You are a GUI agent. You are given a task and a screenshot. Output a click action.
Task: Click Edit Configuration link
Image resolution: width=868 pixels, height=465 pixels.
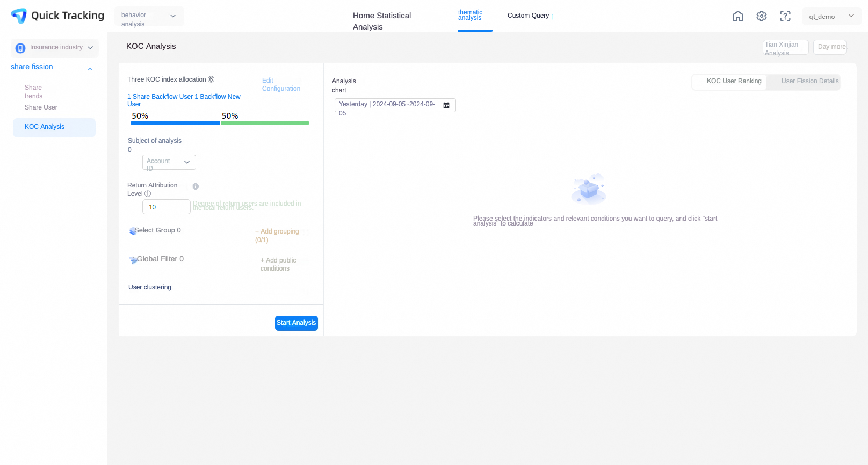pyautogui.click(x=281, y=84)
